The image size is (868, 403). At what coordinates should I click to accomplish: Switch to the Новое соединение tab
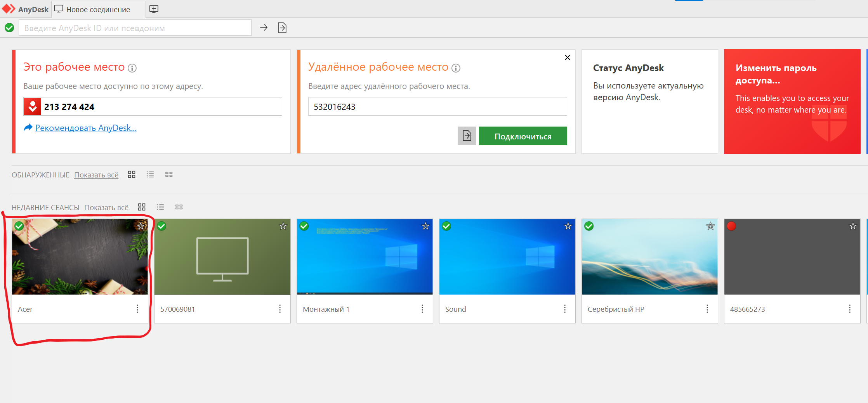pos(99,9)
